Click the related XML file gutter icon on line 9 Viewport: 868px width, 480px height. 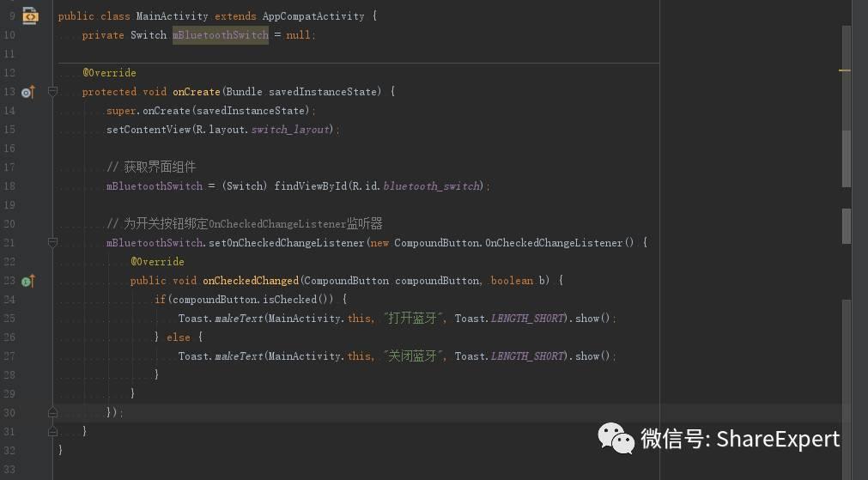coord(30,16)
